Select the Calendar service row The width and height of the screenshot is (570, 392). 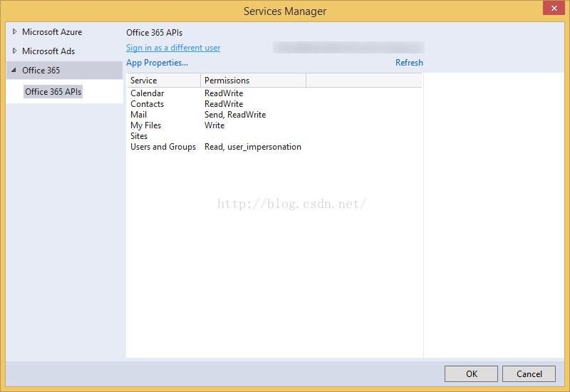[x=274, y=93]
